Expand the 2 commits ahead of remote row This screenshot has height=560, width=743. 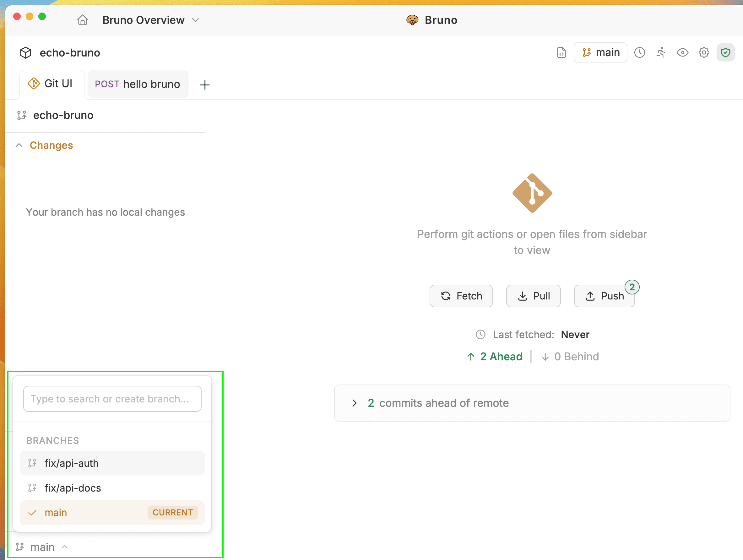point(355,403)
